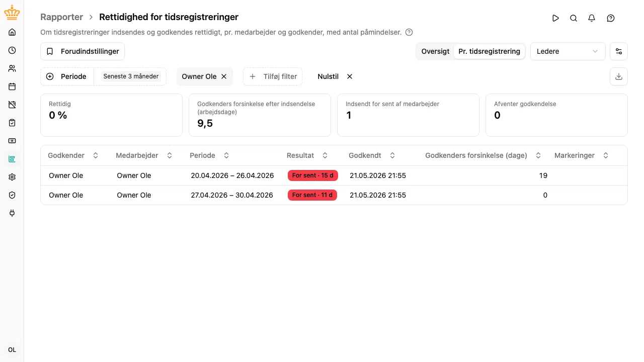Reset filters with Nulstil
The image size is (644, 362).
[335, 76]
